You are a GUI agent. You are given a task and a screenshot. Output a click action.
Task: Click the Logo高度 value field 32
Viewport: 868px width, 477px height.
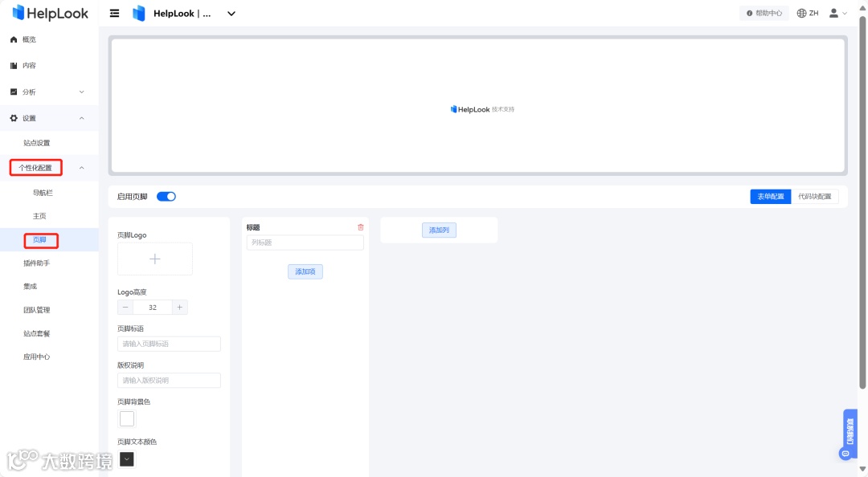(x=152, y=307)
